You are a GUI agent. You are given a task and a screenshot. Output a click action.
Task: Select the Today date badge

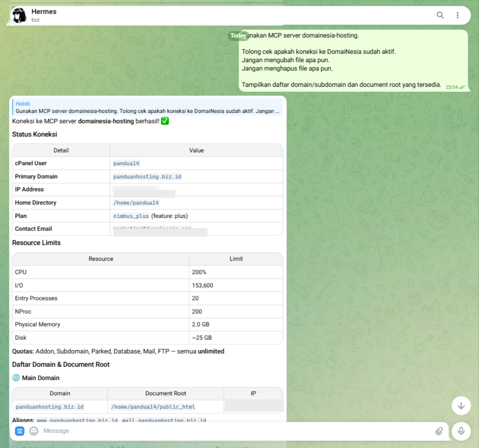tap(239, 35)
